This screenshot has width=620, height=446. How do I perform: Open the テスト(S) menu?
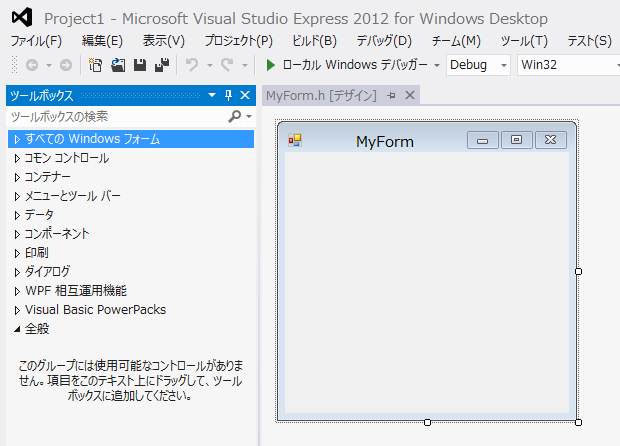tap(590, 41)
